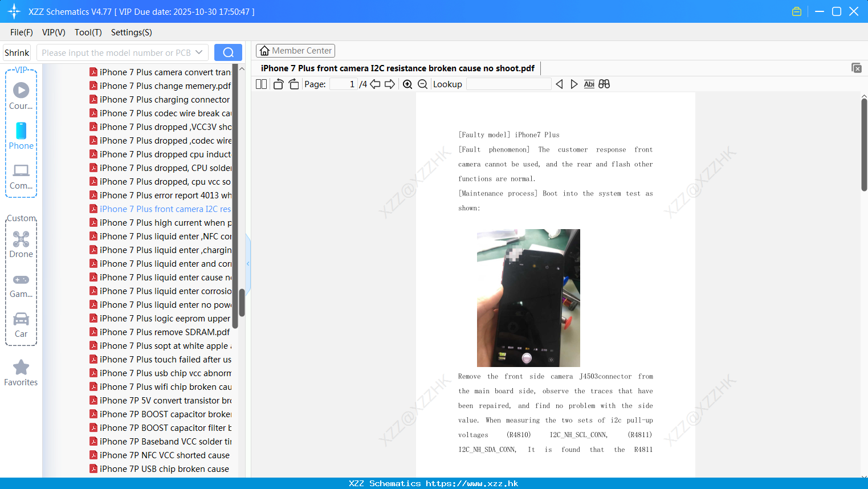Click the Shrink button
The height and width of the screenshot is (489, 868).
click(x=17, y=52)
